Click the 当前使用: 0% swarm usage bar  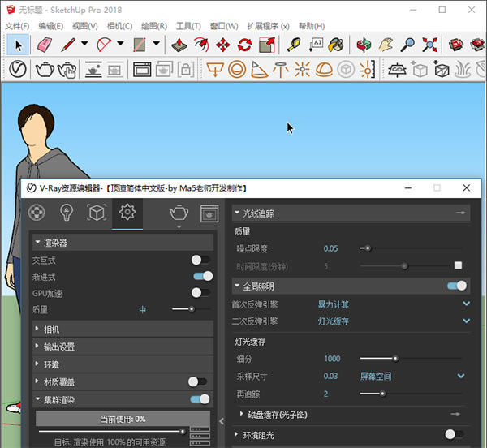123,419
